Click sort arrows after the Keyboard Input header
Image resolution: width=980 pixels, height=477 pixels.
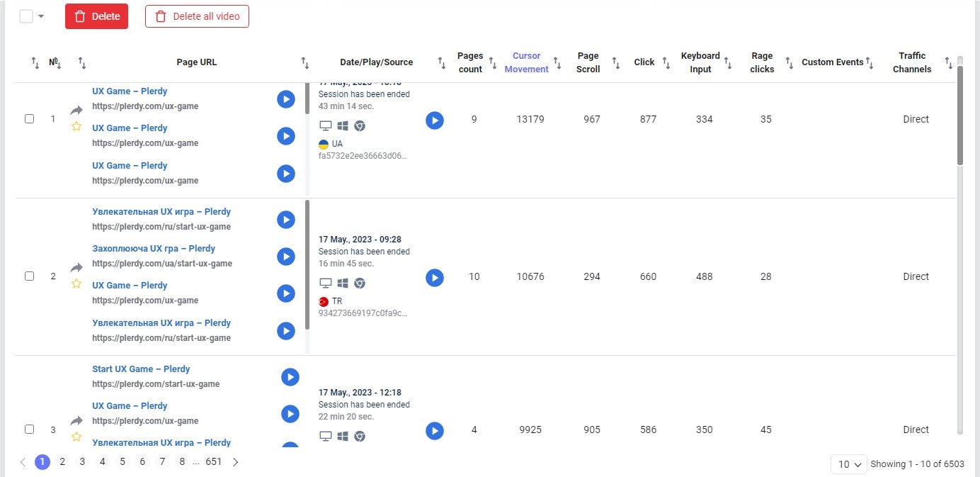728,63
